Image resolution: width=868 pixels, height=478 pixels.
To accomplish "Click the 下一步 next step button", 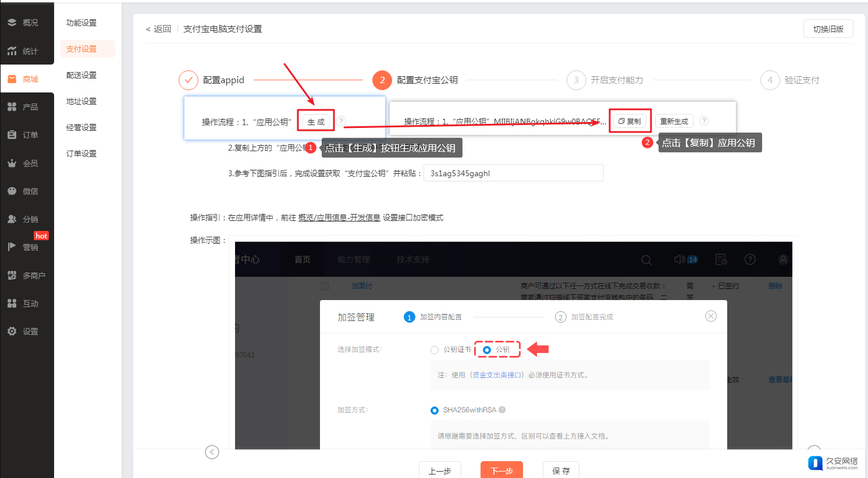I will point(501,470).
